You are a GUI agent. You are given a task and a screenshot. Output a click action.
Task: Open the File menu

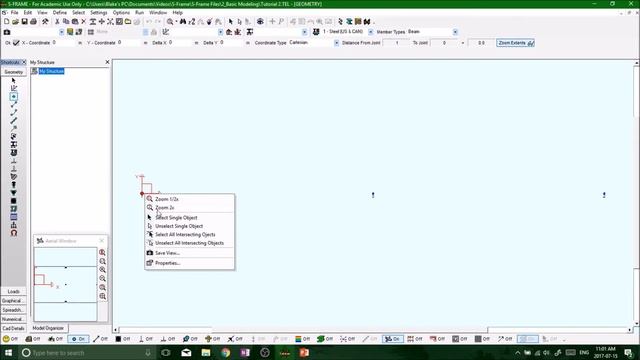pyautogui.click(x=15, y=13)
